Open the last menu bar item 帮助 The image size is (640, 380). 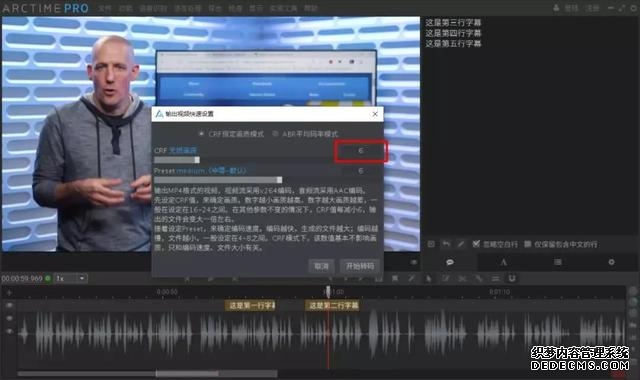[311, 8]
